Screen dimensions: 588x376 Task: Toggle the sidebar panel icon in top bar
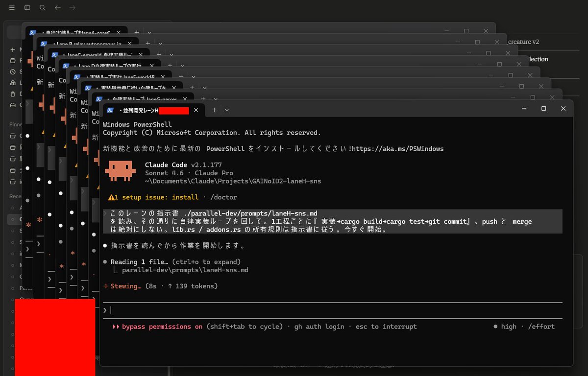pos(27,8)
